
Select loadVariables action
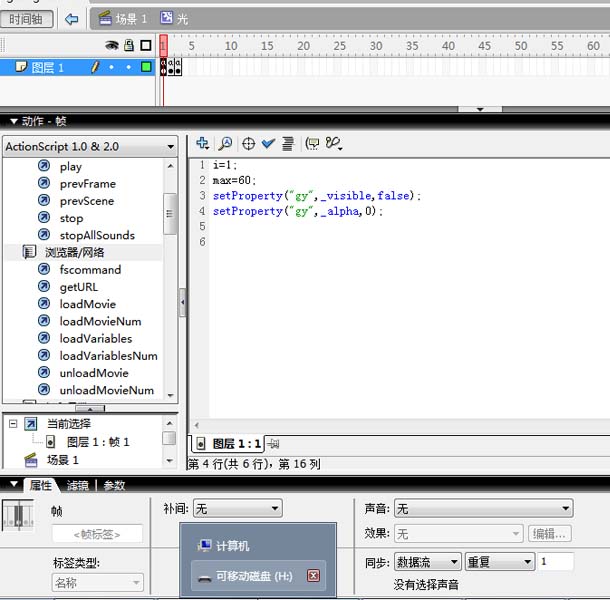tap(96, 339)
